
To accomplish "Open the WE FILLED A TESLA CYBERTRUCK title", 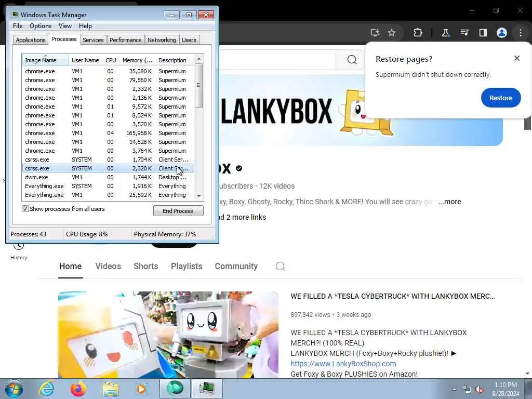I will coord(393,296).
